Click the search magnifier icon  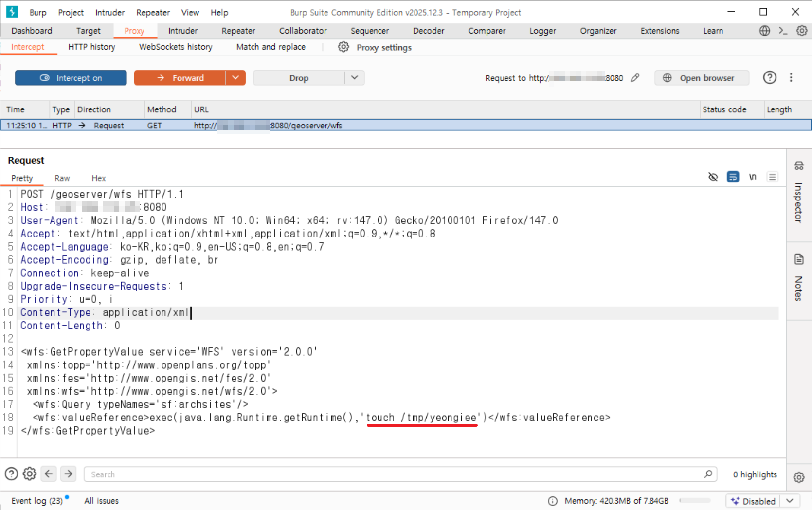pyautogui.click(x=708, y=474)
